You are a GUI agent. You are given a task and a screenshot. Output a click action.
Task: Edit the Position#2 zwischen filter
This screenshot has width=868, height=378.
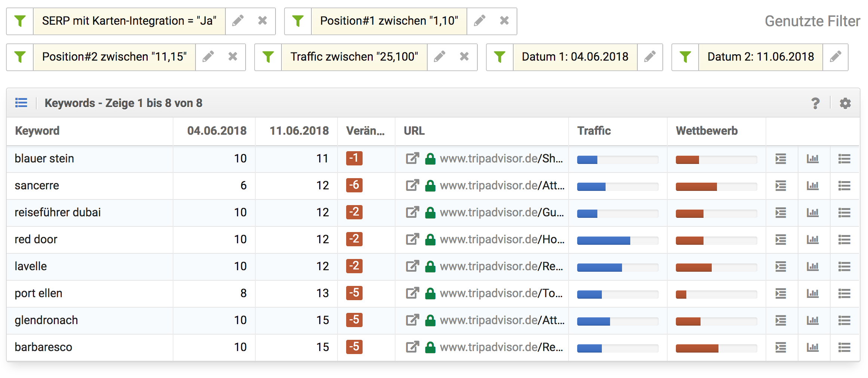tap(208, 57)
